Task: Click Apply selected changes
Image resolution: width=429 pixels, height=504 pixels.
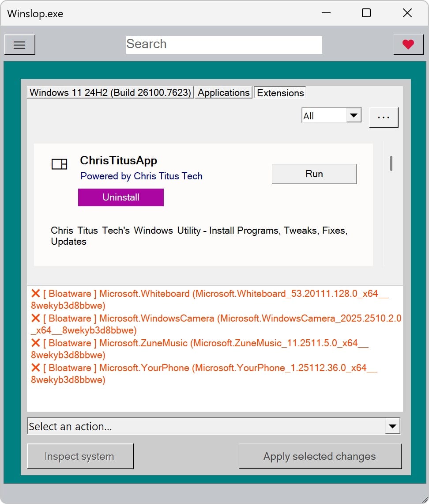Action: tap(320, 456)
